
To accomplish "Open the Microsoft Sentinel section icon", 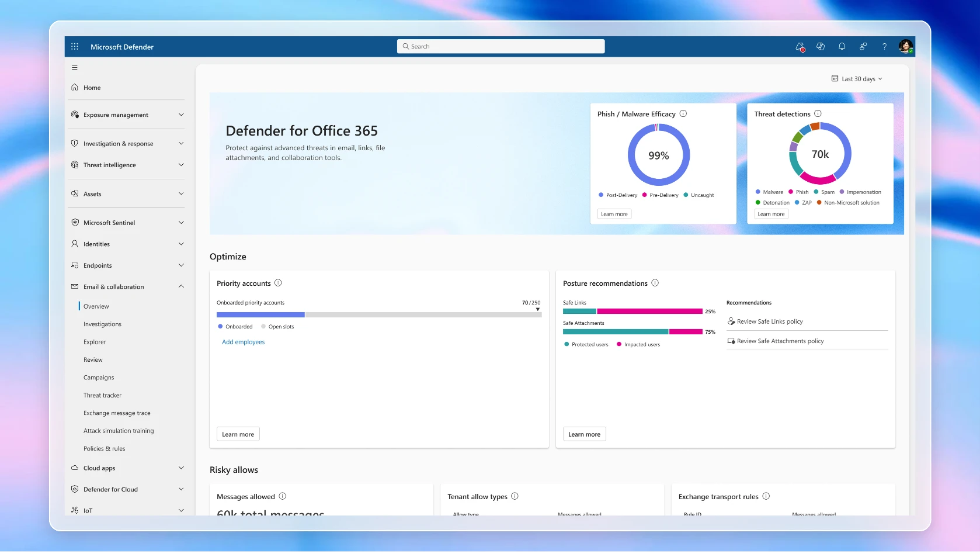I will tap(75, 223).
